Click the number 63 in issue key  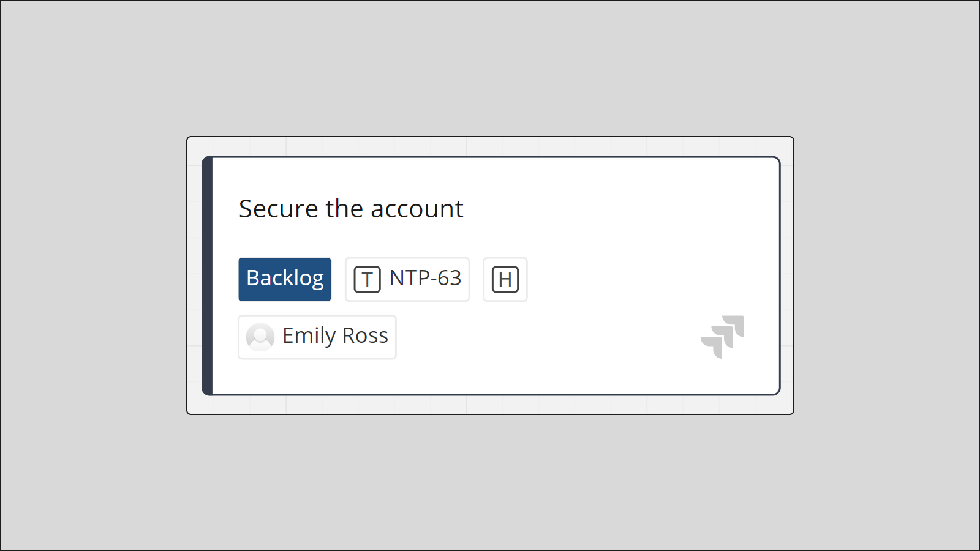point(449,279)
